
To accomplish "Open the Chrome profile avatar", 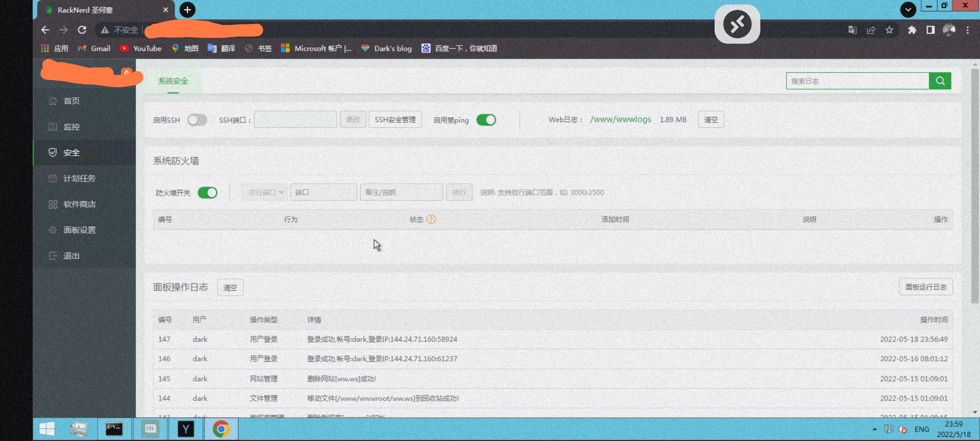I will tap(949, 30).
